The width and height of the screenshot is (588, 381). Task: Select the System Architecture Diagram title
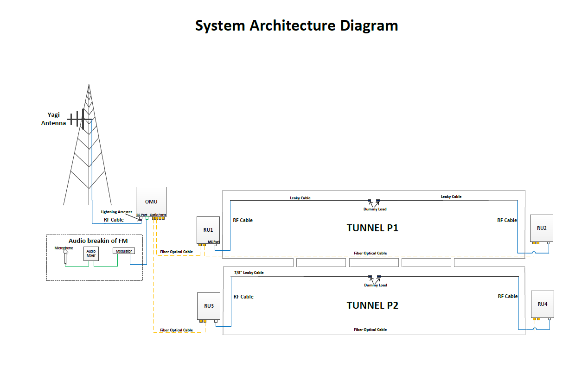[296, 25]
